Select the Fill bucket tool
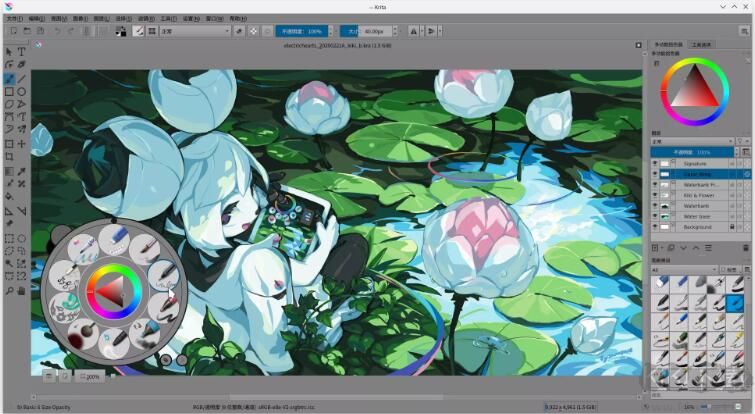755x414 pixels. pos(9,196)
